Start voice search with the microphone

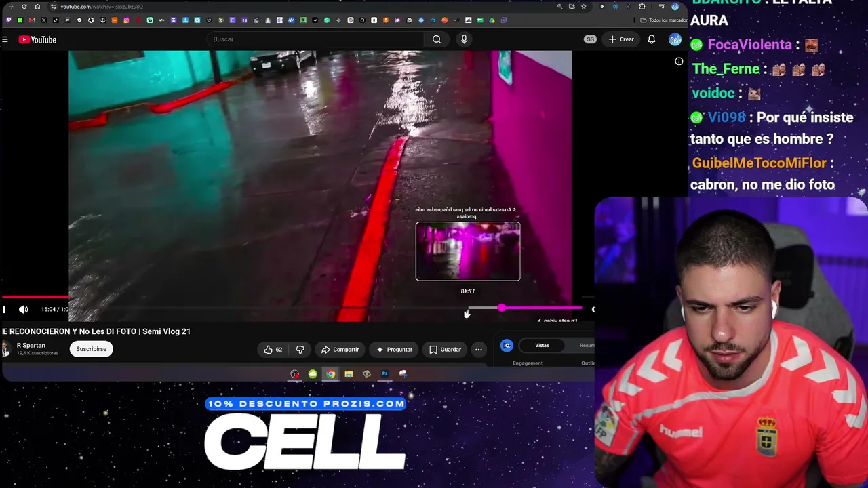tap(464, 39)
